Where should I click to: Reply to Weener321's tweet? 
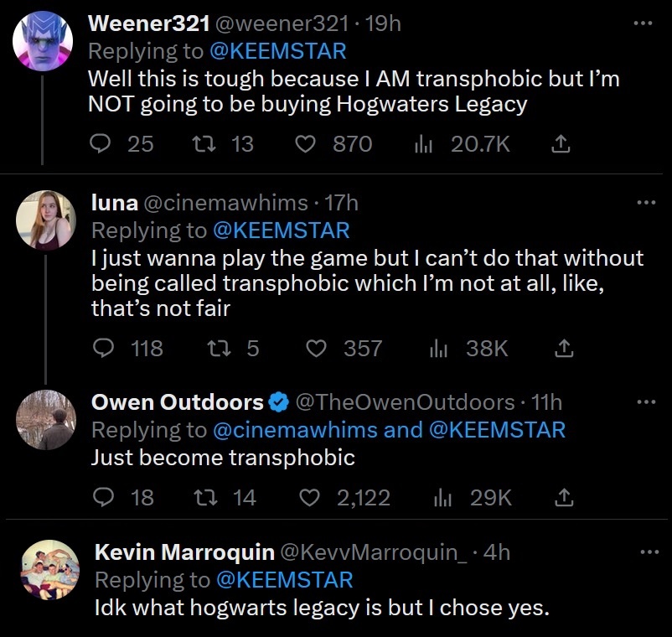(101, 144)
